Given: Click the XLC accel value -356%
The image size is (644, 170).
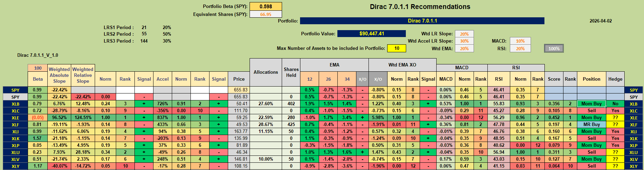Looking at the screenshot, I should 162,110.
